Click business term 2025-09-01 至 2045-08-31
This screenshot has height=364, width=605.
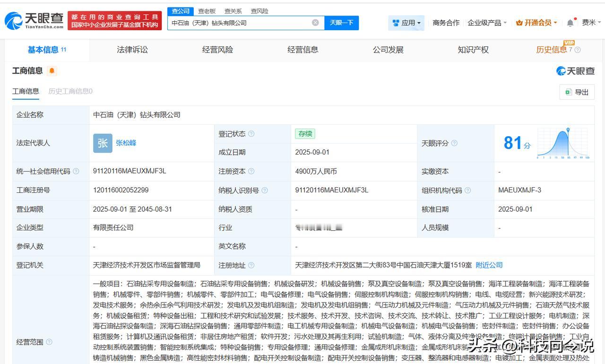tap(132, 209)
